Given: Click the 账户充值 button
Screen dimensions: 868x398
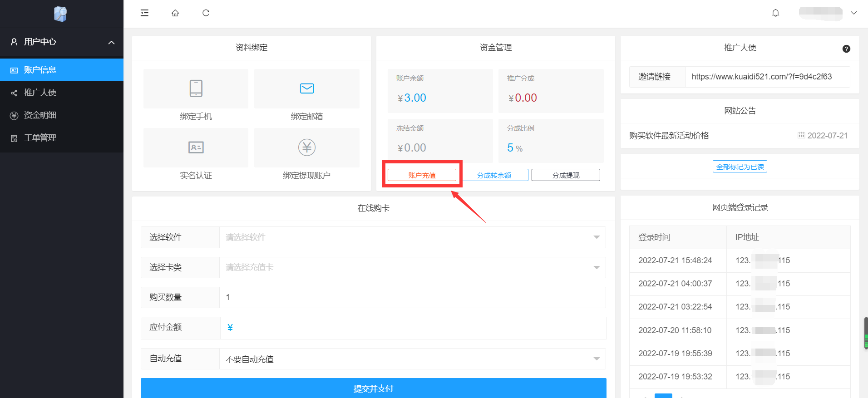Looking at the screenshot, I should click(x=422, y=175).
